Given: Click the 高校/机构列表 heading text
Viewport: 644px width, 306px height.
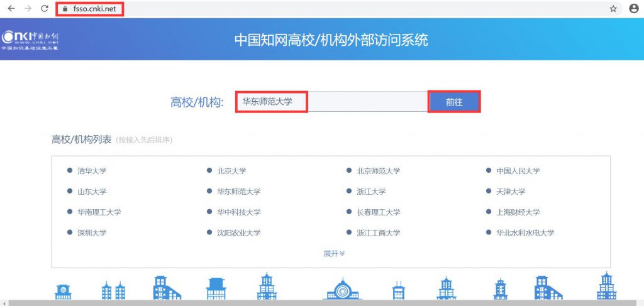Looking at the screenshot, I should (x=81, y=140).
